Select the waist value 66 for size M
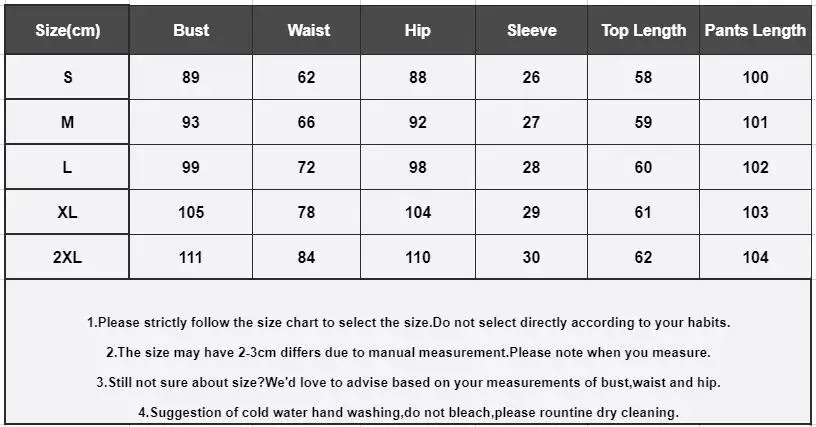 pyautogui.click(x=307, y=122)
